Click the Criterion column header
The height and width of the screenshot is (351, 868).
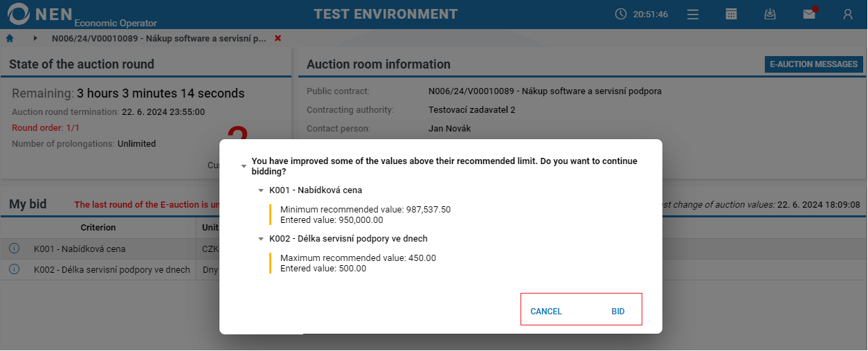pos(98,228)
